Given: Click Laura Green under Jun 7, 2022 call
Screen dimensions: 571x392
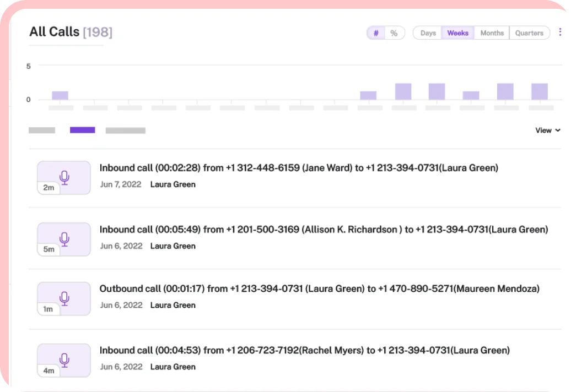Looking at the screenshot, I should tap(173, 184).
